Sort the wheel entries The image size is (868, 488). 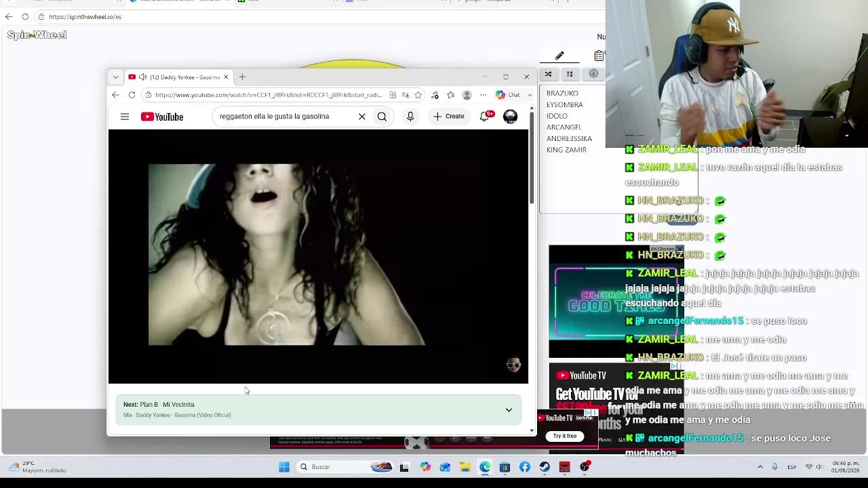570,74
